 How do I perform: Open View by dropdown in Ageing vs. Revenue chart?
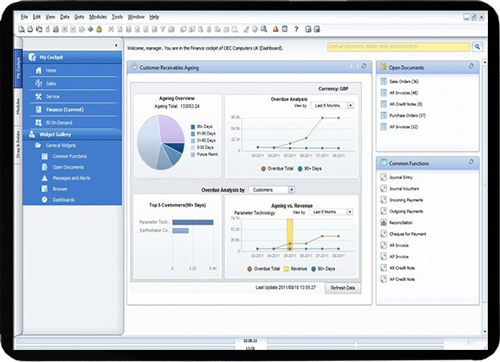[x=331, y=212]
